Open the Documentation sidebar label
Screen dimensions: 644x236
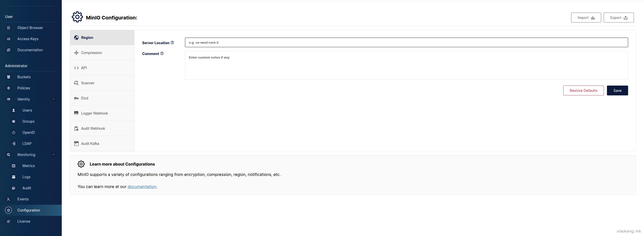click(30, 50)
